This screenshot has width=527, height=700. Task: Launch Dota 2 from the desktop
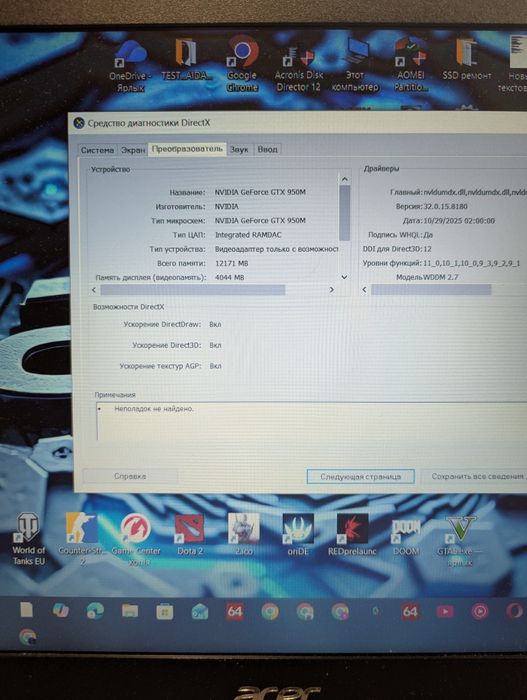(190, 534)
